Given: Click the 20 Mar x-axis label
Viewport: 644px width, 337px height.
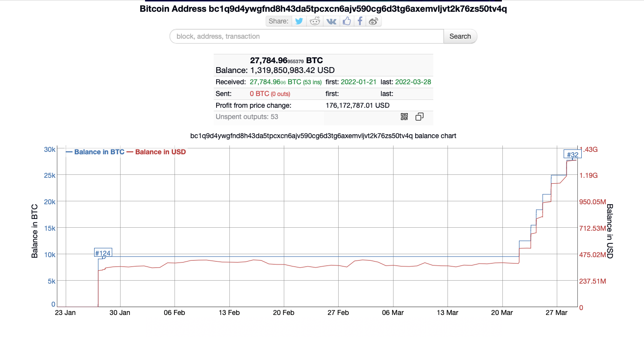Looking at the screenshot, I should coord(503,313).
